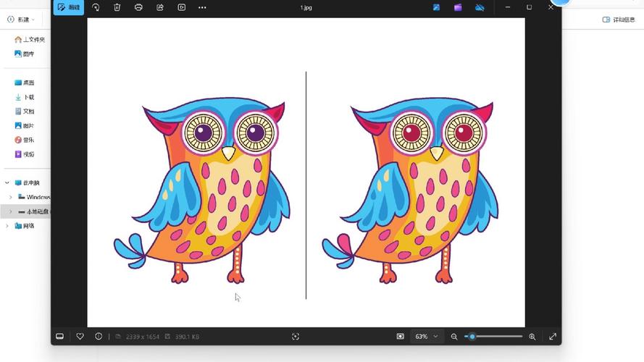Rotate the image using the rotate icon
Image resolution: width=644 pixels, height=362 pixels.
(96, 7)
